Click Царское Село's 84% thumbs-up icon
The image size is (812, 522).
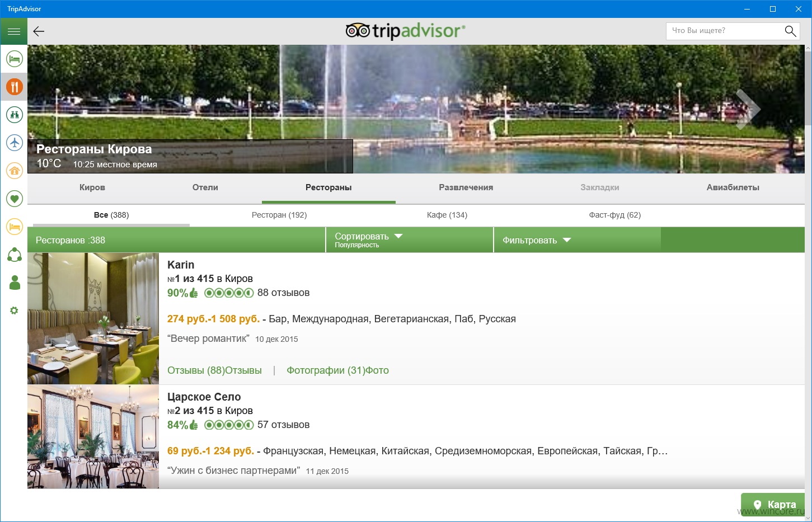194,425
